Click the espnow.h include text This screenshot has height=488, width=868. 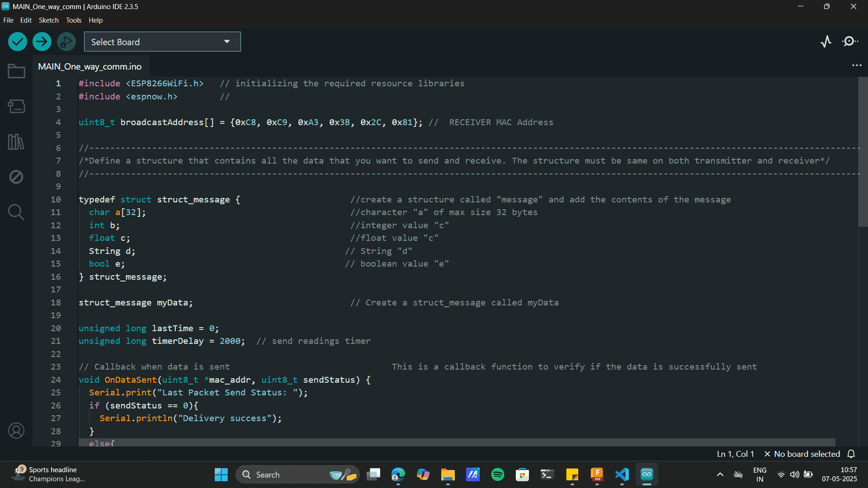click(x=151, y=96)
